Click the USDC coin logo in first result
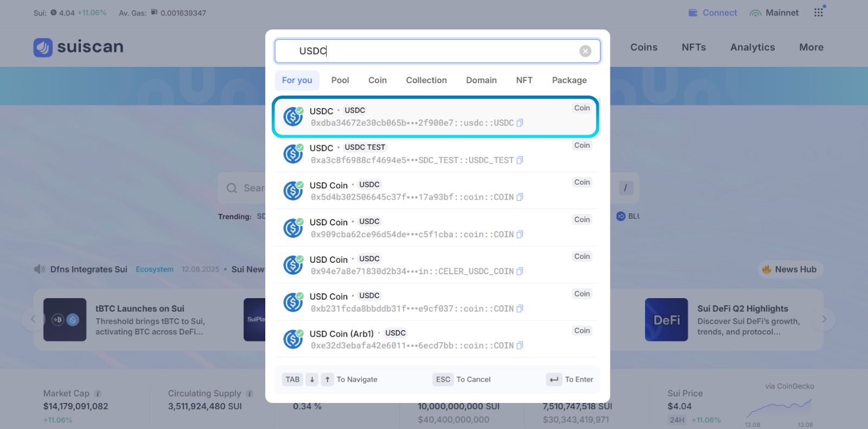The width and height of the screenshot is (868, 429). coord(293,116)
